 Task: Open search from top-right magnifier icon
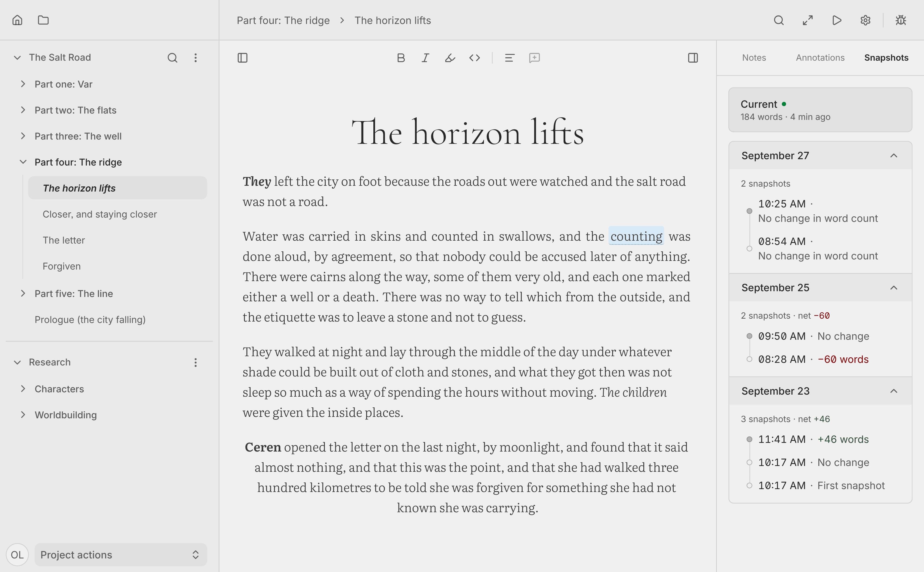click(779, 20)
